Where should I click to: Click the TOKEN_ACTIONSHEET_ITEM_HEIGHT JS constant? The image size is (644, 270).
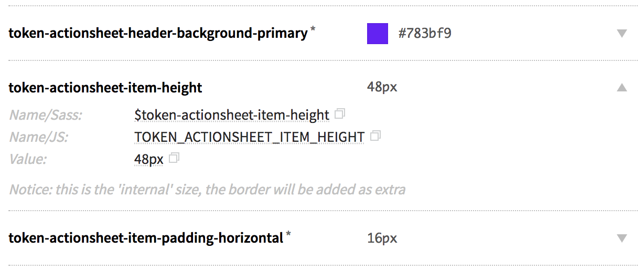point(249,137)
